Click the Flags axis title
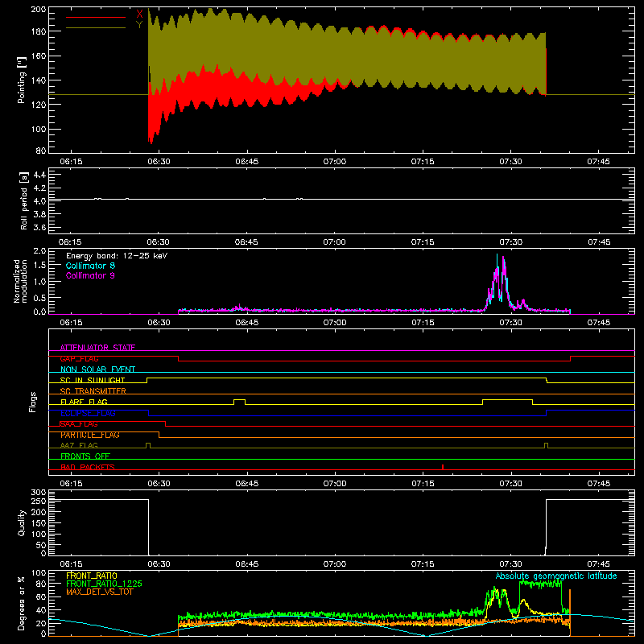This screenshot has height=644, width=644. (33, 402)
